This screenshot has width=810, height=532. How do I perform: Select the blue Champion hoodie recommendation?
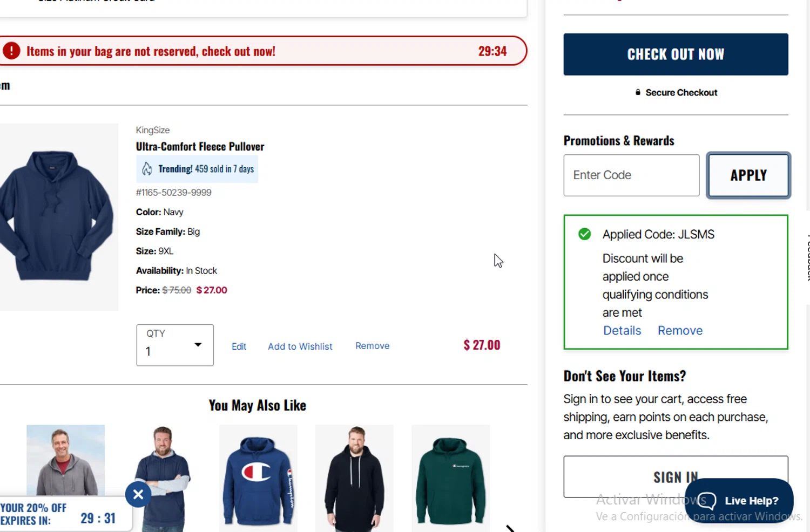(258, 475)
